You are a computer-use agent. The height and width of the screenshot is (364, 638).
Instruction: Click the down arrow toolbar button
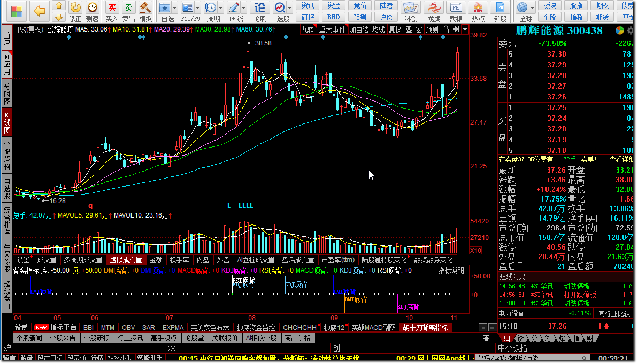59,17
